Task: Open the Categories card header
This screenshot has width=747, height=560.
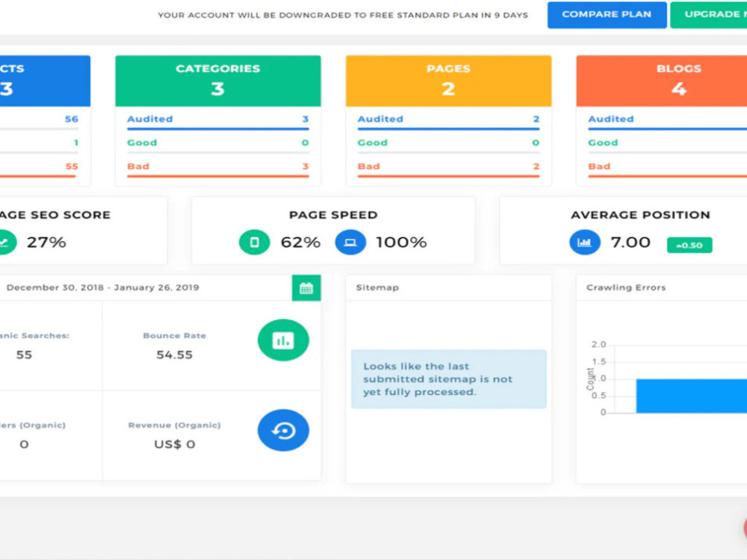Action: [217, 81]
